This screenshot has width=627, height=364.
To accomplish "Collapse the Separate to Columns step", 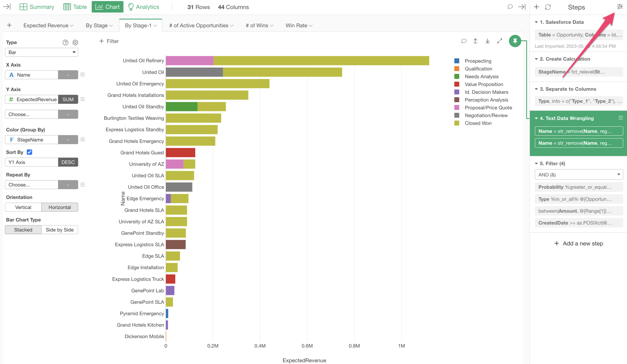I will pos(536,89).
